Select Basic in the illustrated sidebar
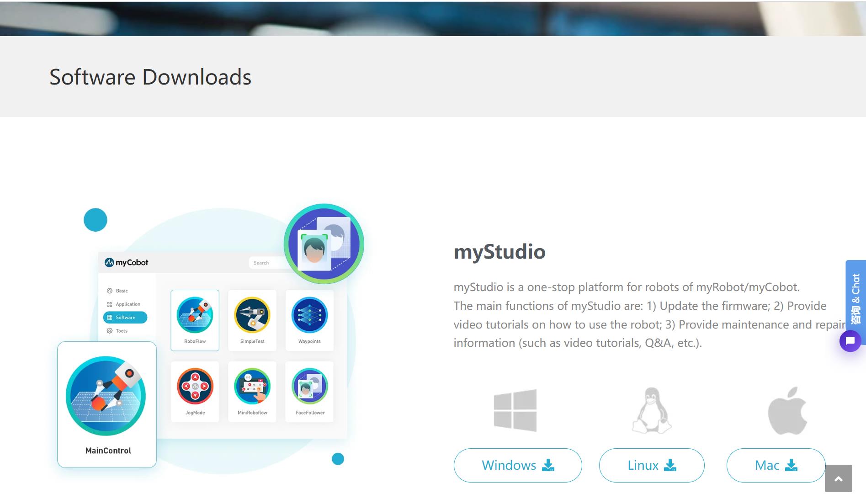Image resolution: width=866 pixels, height=504 pixels. coord(122,291)
